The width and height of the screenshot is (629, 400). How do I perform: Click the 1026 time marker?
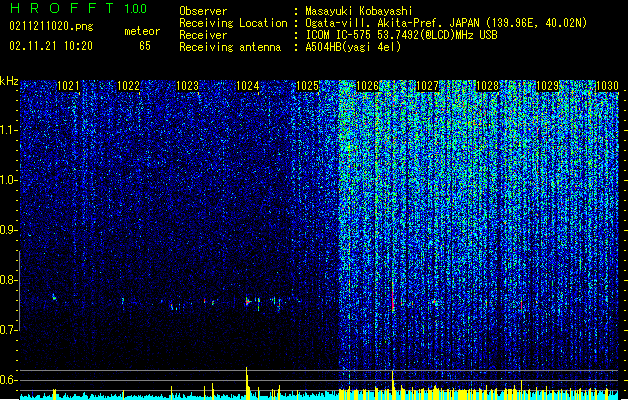367,86
